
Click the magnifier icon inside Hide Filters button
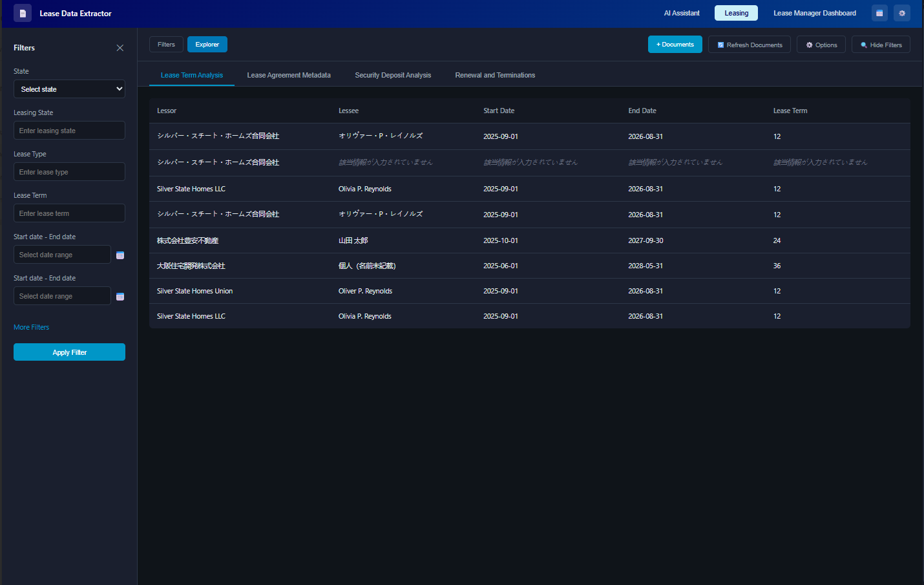(864, 45)
